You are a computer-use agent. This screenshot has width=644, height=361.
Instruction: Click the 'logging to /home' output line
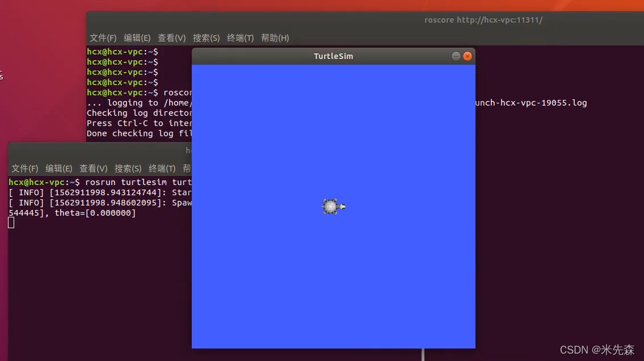tap(139, 103)
